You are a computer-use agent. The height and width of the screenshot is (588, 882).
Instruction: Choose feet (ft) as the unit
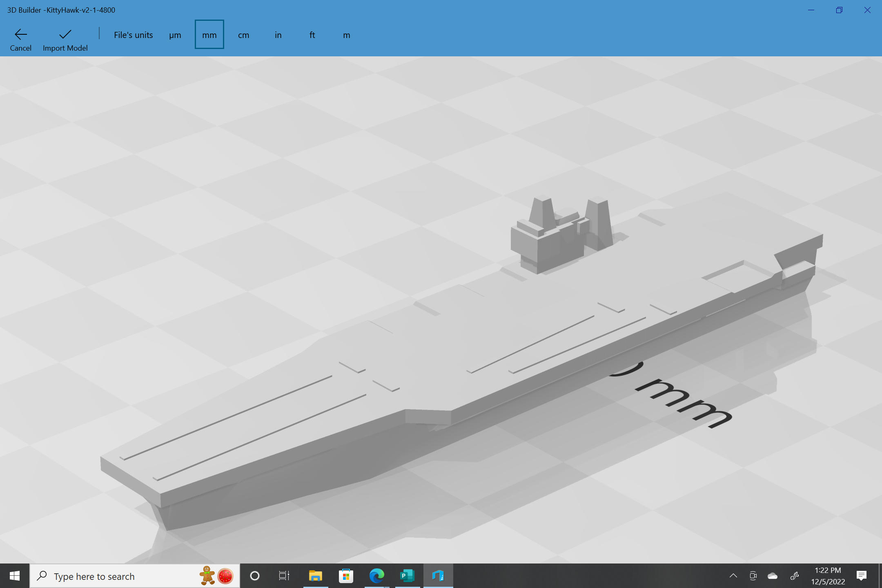point(312,35)
